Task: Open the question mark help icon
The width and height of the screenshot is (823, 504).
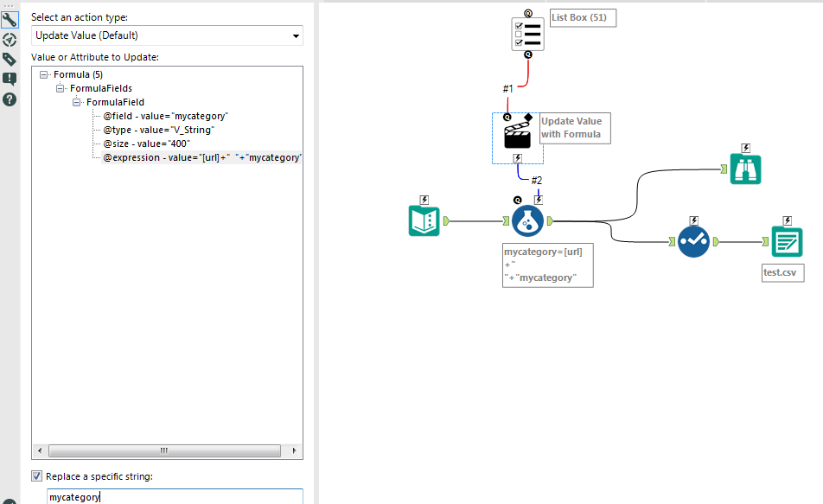Action: 10,99
